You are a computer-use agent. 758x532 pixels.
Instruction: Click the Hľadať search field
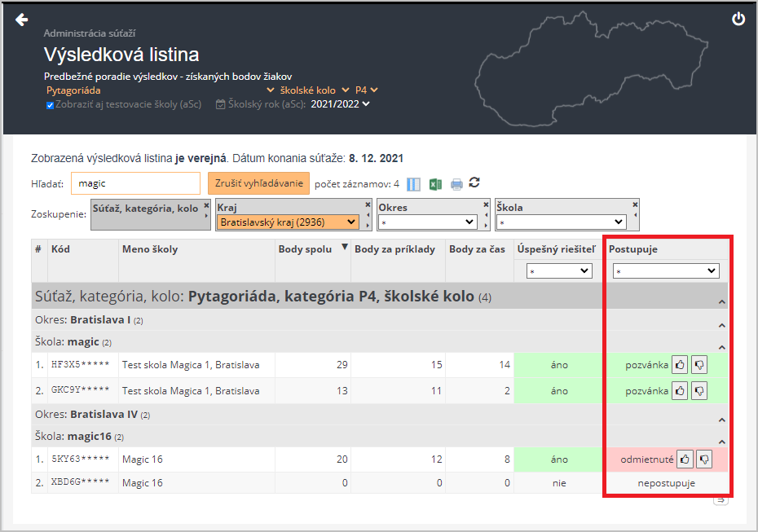[x=135, y=183]
